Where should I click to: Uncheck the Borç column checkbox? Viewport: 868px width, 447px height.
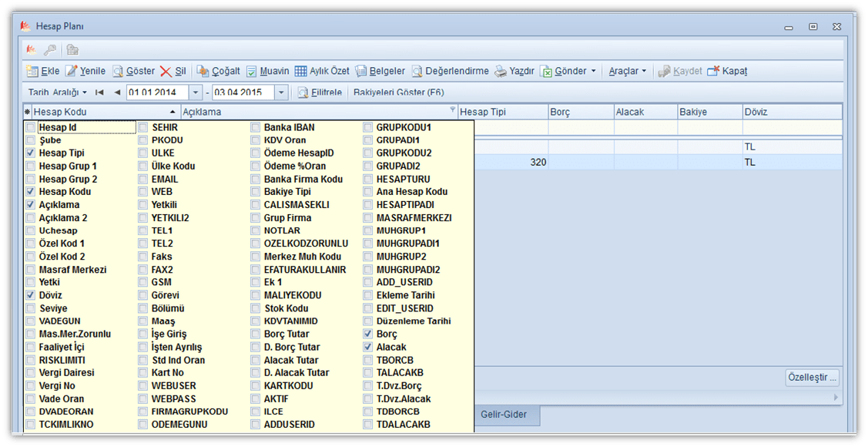pos(367,334)
